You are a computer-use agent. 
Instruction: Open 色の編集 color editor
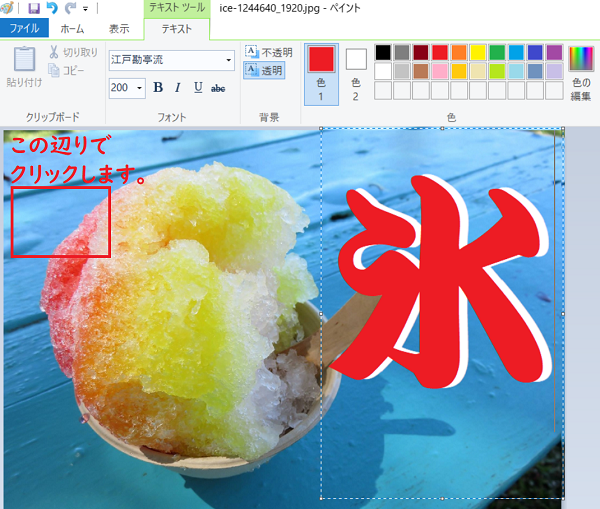click(581, 74)
